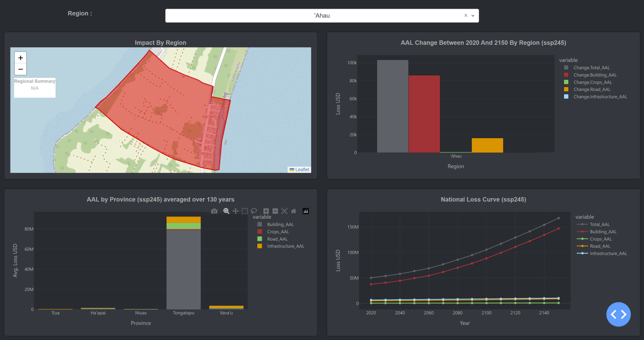Click the Niuas province axis label
The width and height of the screenshot is (644, 340).
pyautogui.click(x=141, y=313)
